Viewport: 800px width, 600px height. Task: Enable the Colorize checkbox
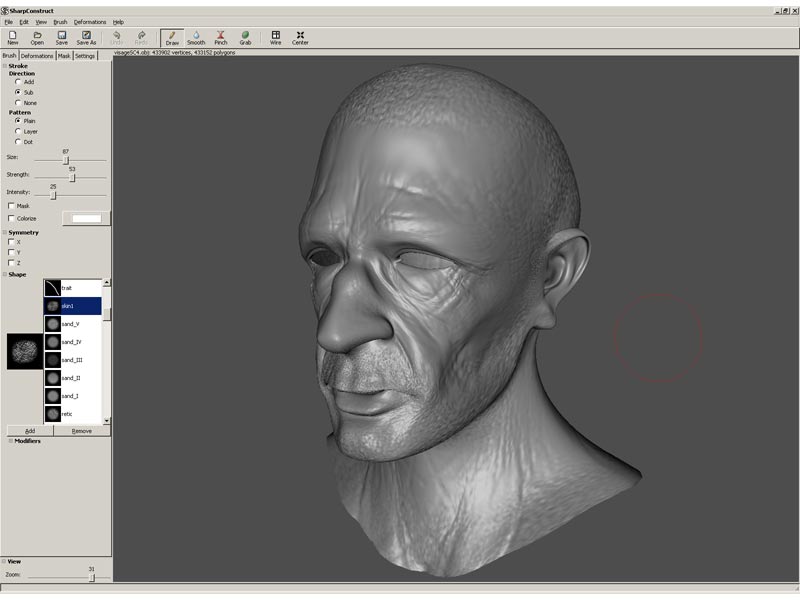[x=11, y=218]
